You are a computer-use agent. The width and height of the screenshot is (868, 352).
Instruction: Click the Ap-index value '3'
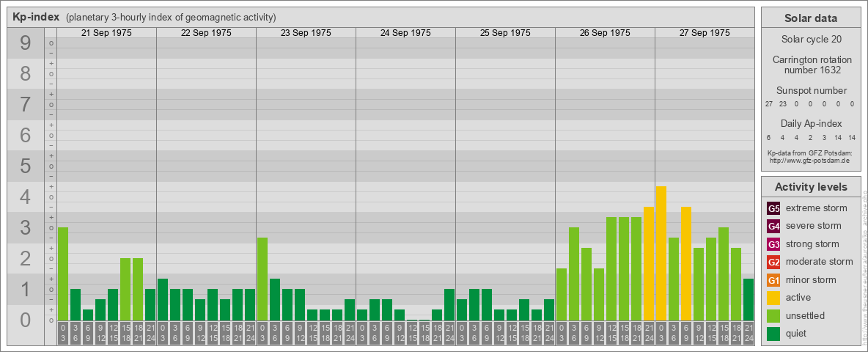(x=825, y=137)
